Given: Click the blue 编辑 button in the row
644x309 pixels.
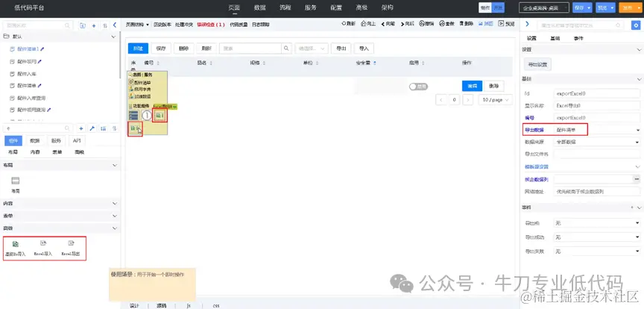Looking at the screenshot, I should click(473, 86).
